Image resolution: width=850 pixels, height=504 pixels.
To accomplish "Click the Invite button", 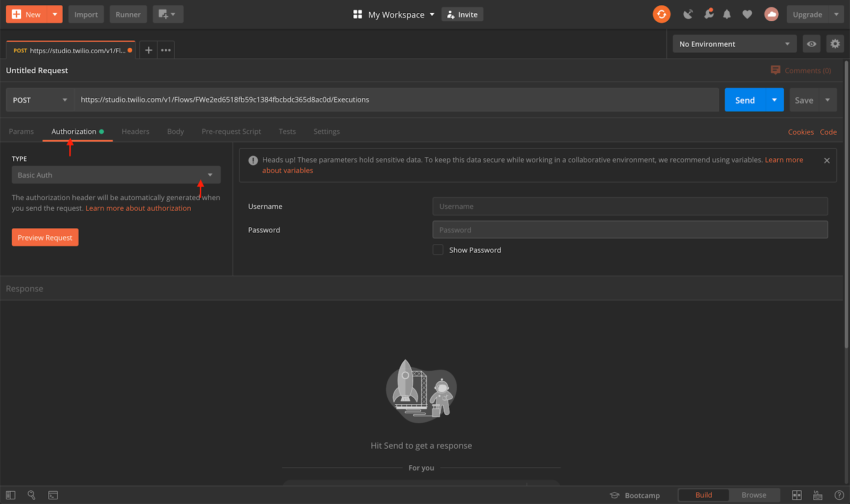I will [x=462, y=14].
